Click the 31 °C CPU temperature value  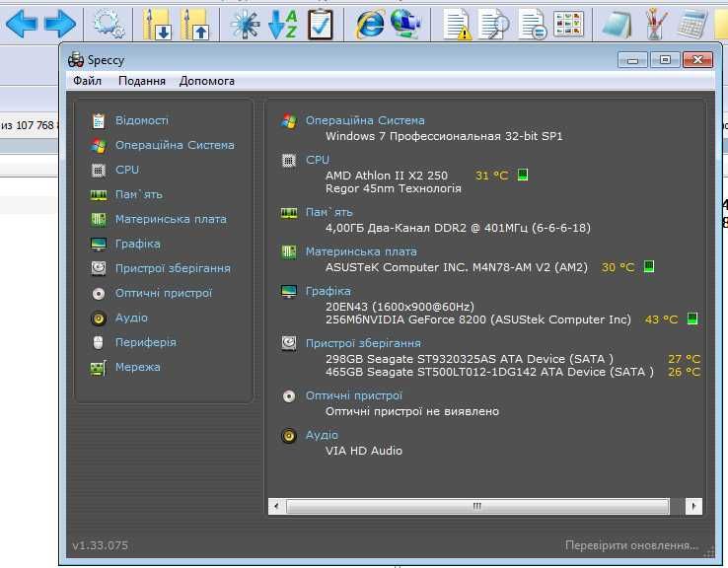pos(491,176)
